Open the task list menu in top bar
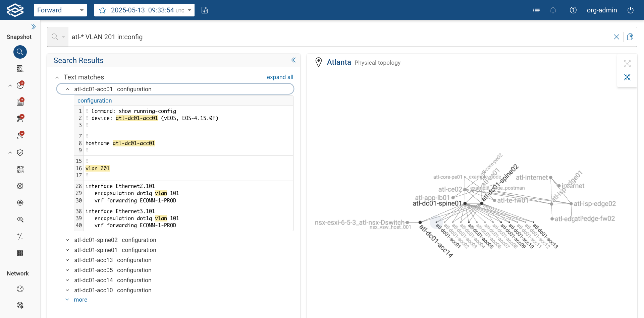This screenshot has width=644, height=318. click(x=536, y=10)
